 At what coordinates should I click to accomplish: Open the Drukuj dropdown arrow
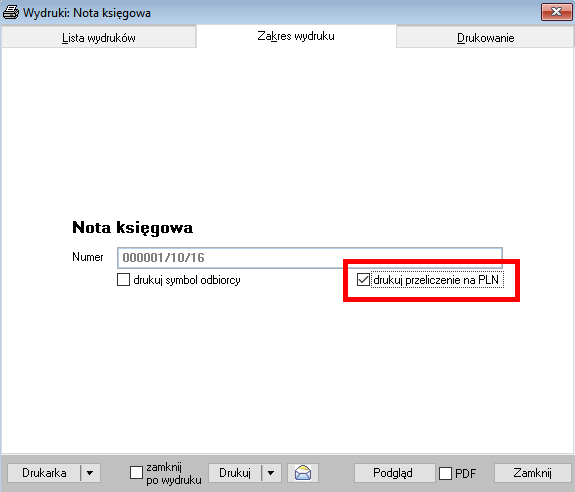point(271,473)
